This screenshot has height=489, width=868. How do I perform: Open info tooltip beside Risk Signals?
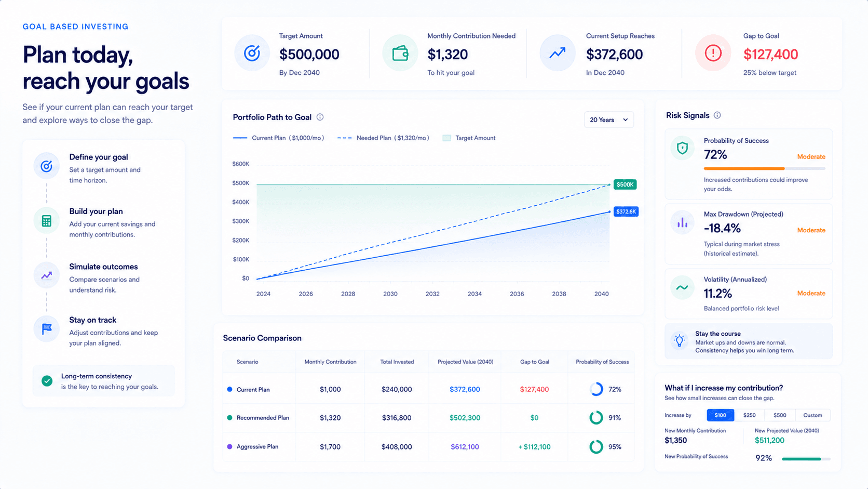[717, 115]
